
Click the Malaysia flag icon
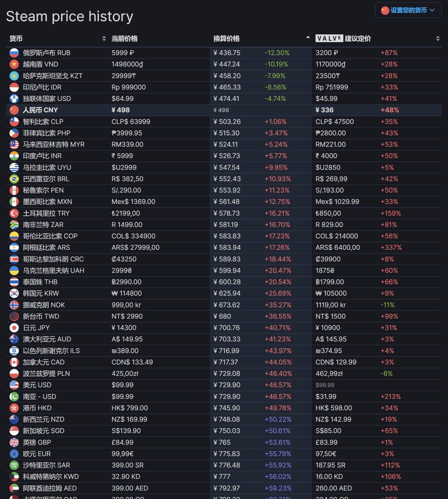[x=14, y=145]
